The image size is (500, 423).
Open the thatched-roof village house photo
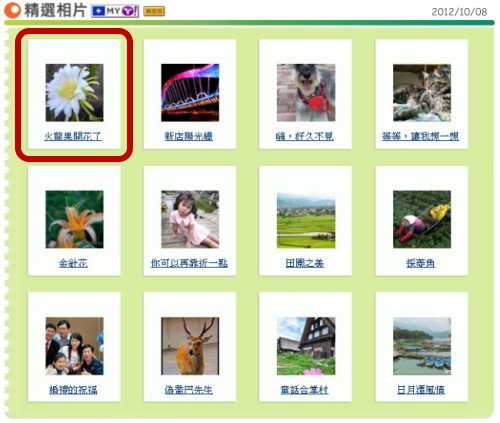point(306,346)
